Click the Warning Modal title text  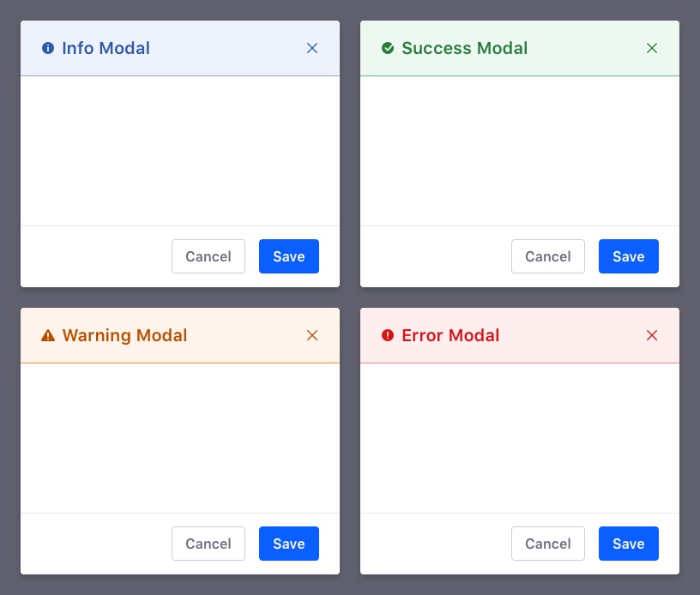pyautogui.click(x=124, y=335)
